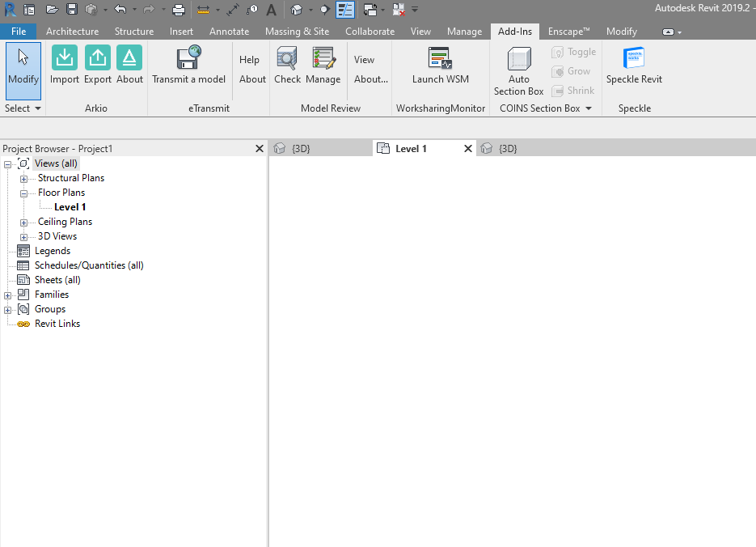
Task: Open the Default 3D View icon
Action: tap(297, 9)
